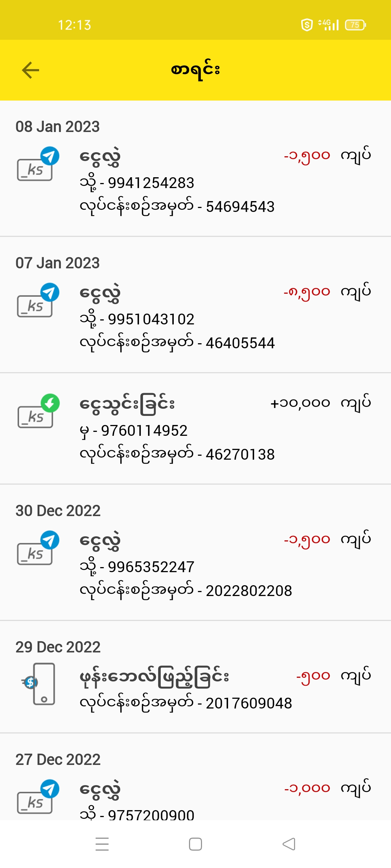Tap green cash-in icon for 9760114952
Image resolution: width=391 pixels, height=868 pixels.
pyautogui.click(x=38, y=411)
